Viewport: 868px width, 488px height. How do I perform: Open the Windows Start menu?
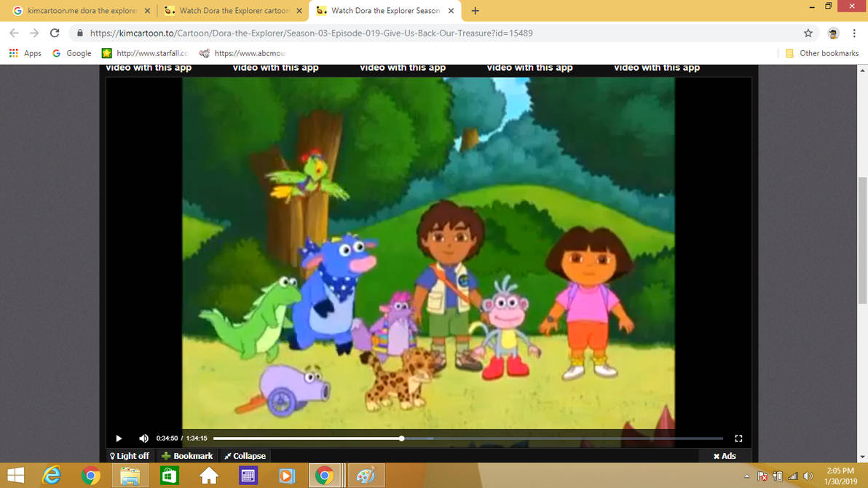coord(15,476)
